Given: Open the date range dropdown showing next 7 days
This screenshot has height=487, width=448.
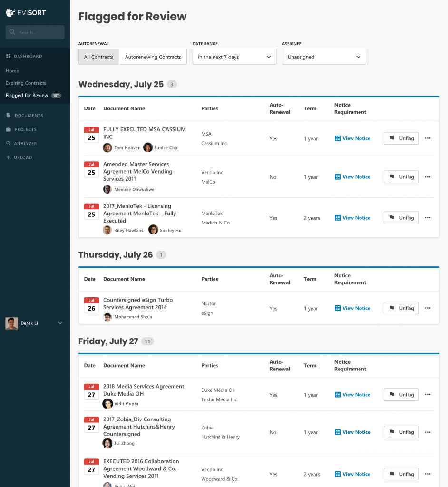Looking at the screenshot, I should point(234,57).
